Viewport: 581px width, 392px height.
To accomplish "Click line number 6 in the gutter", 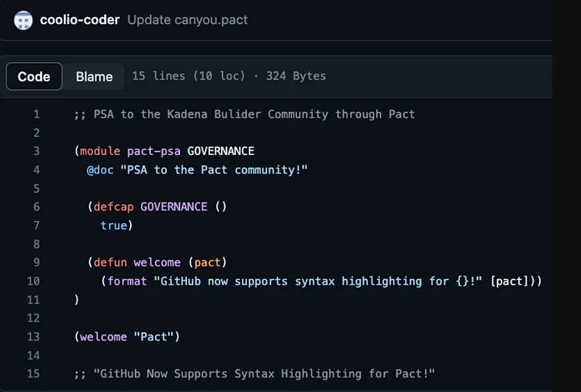I will point(36,206).
